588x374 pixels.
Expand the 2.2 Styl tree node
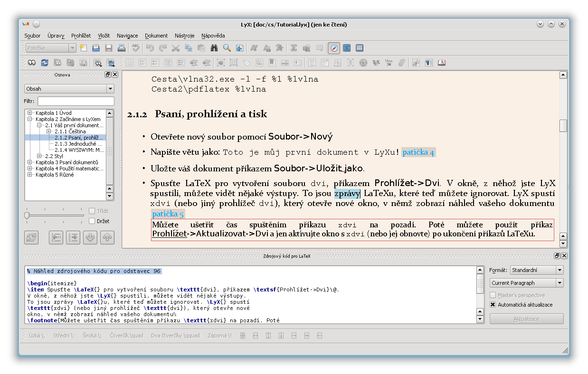(x=40, y=156)
